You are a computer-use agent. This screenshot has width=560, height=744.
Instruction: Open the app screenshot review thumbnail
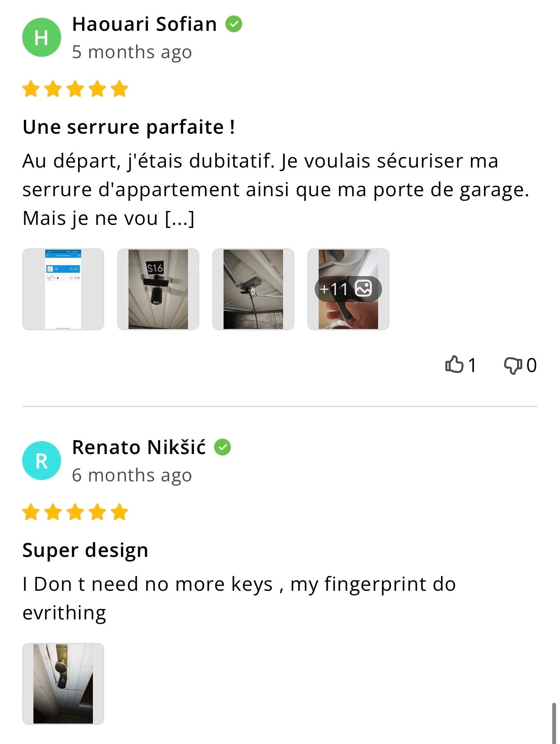(63, 289)
